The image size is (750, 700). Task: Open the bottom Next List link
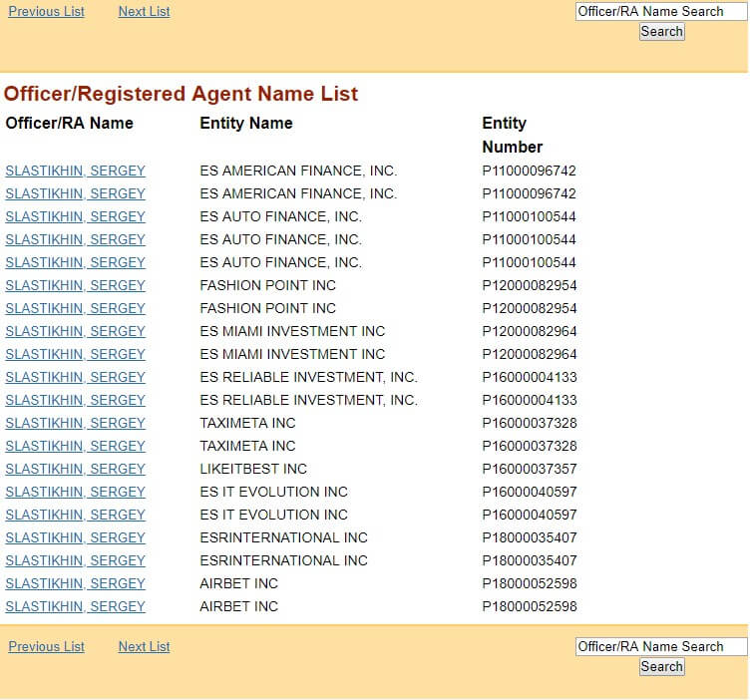coord(144,647)
